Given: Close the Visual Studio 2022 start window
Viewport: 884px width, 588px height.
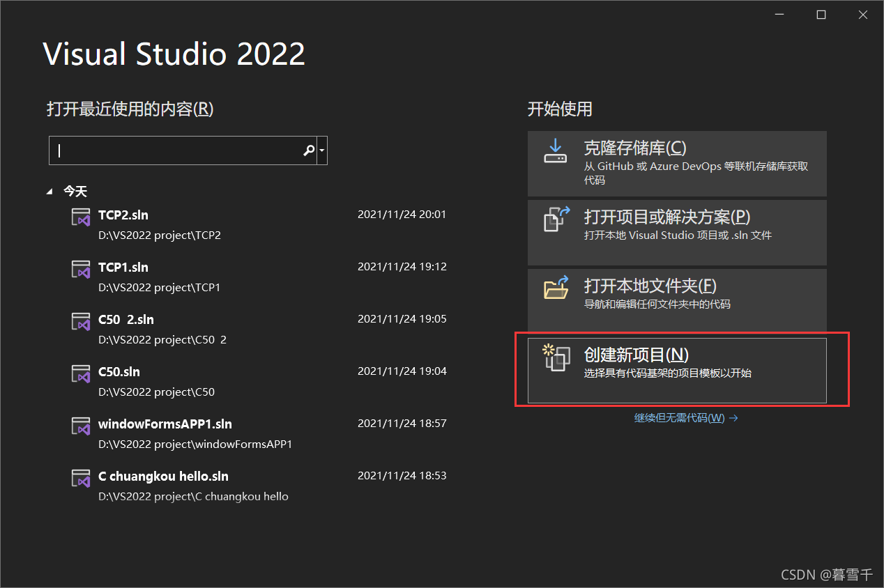Looking at the screenshot, I should click(x=862, y=15).
